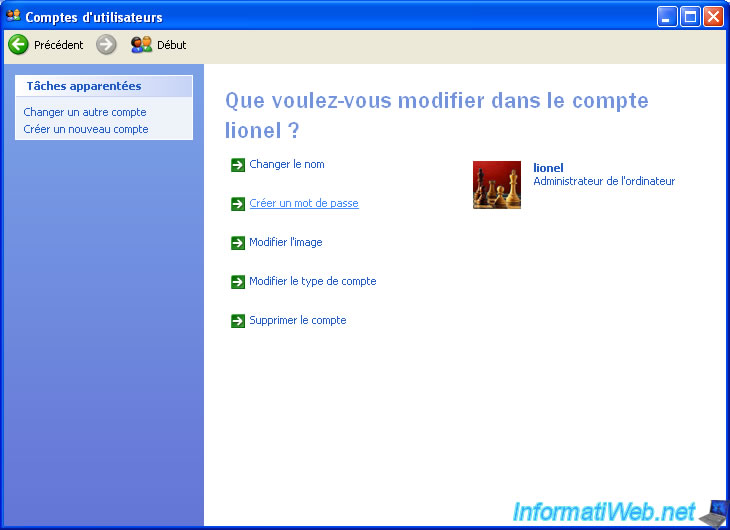Click green arrow beside Modifier le type de compte
730x530 pixels.
tap(237, 282)
